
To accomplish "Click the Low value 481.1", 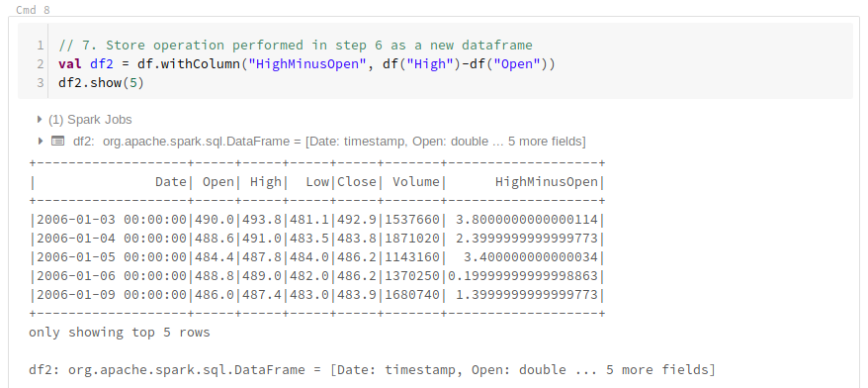I will point(309,220).
